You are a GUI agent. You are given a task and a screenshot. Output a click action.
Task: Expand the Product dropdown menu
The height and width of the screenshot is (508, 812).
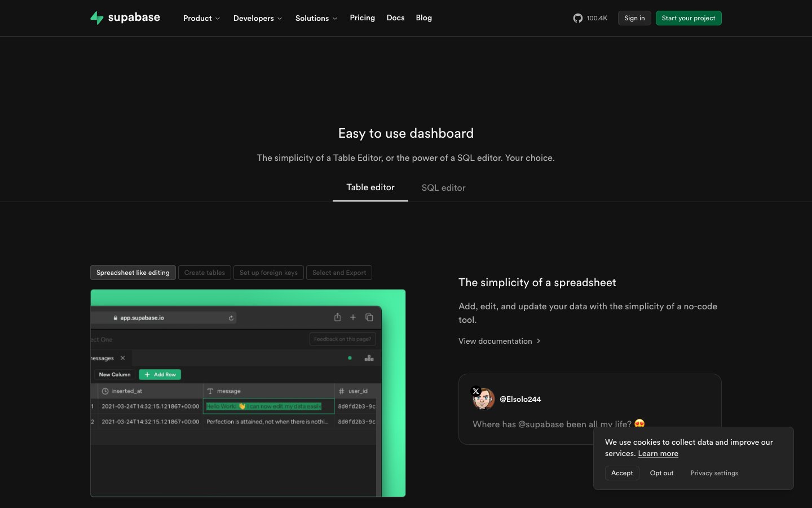[201, 18]
